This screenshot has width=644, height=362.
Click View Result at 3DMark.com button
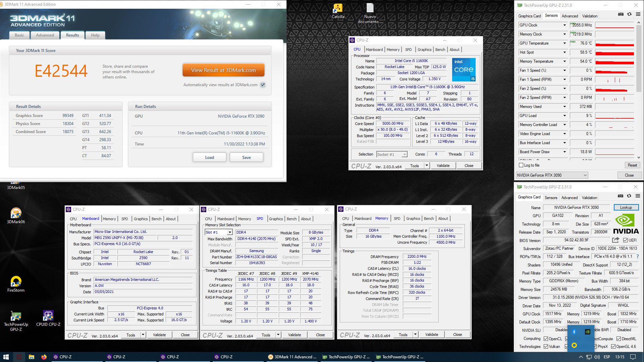click(223, 70)
